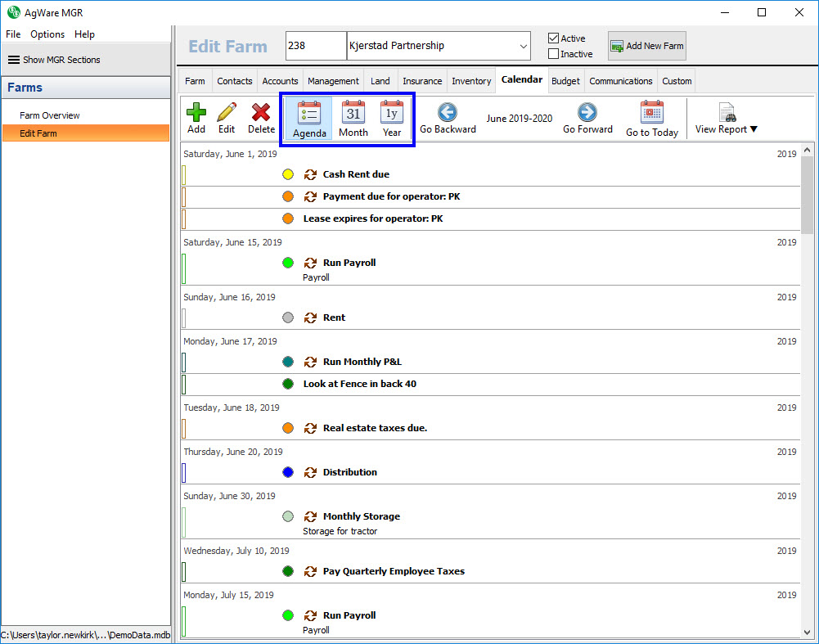Image resolution: width=819 pixels, height=644 pixels.
Task: Switch to the Budget tab
Action: pos(565,81)
